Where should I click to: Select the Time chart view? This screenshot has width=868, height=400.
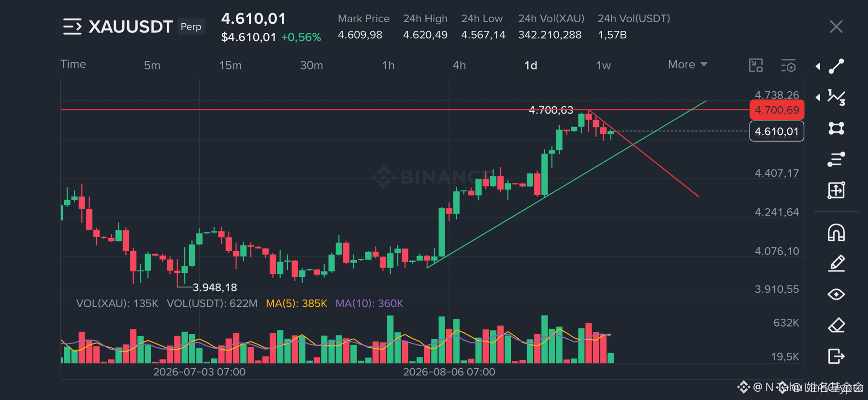[73, 64]
